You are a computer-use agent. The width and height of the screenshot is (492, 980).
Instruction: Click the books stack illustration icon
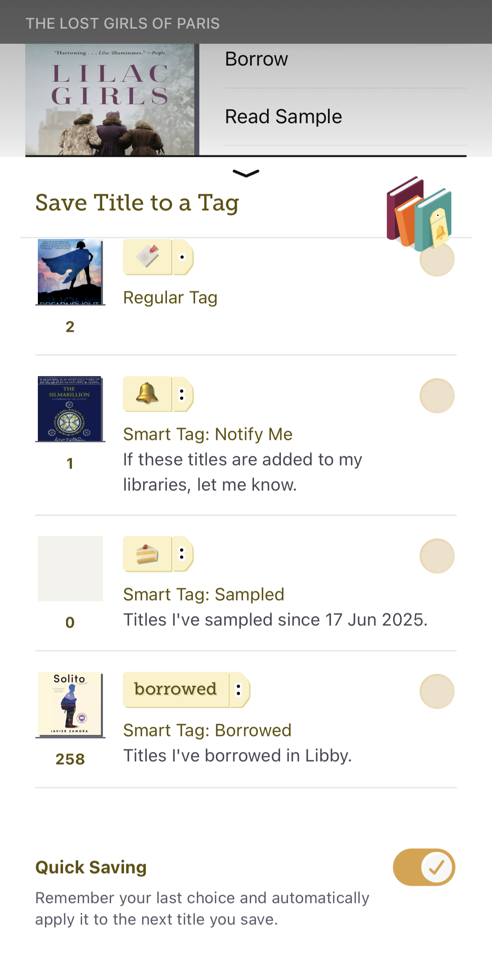[419, 213]
